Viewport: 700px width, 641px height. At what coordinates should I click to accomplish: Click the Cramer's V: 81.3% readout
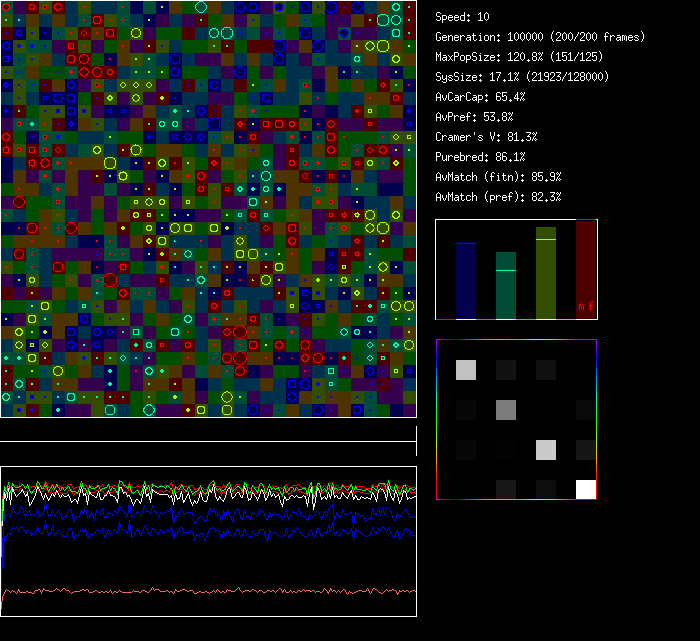click(x=486, y=137)
